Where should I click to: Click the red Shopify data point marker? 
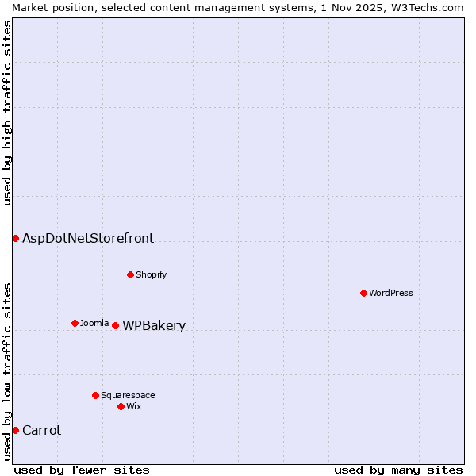pos(130,274)
